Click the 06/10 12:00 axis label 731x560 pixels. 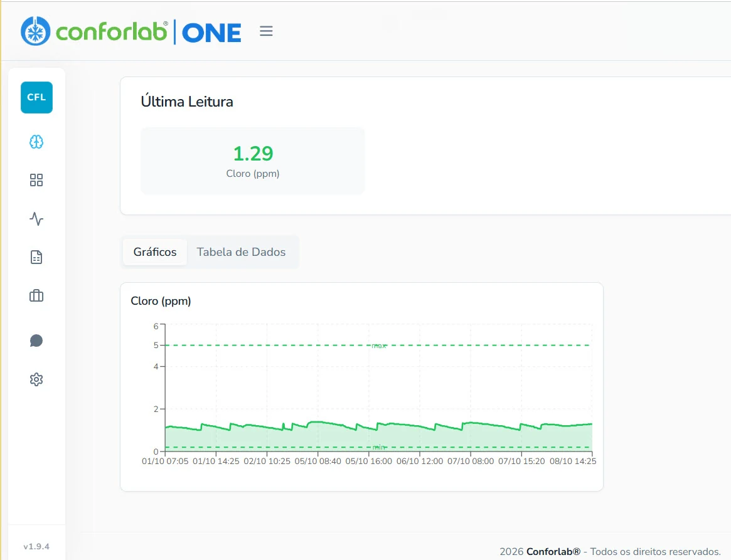(x=420, y=461)
